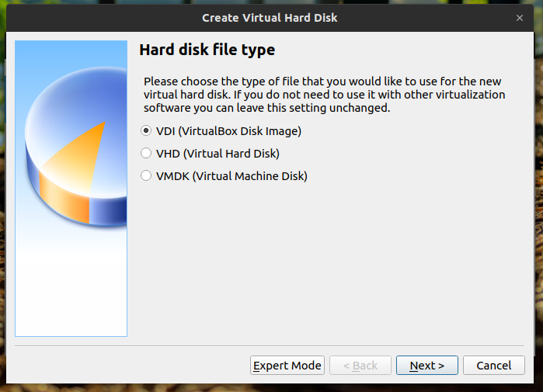Select the VHD radio button circle
Image resolution: width=543 pixels, height=392 pixels.
click(x=146, y=154)
